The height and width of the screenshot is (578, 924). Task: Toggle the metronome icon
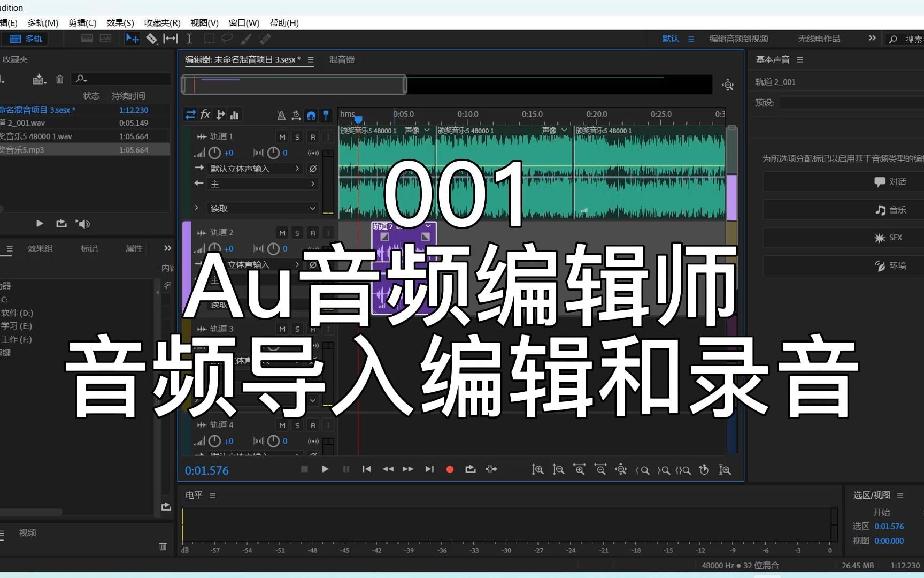tap(281, 115)
